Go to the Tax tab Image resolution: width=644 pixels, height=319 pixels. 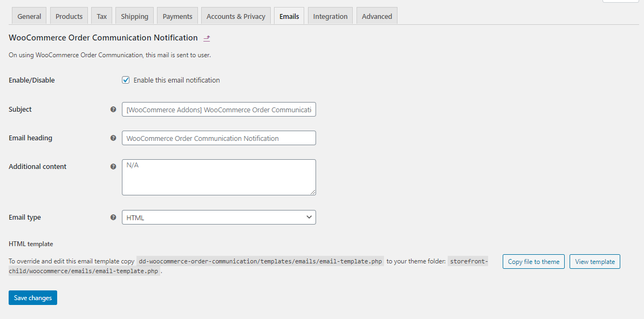click(x=102, y=16)
